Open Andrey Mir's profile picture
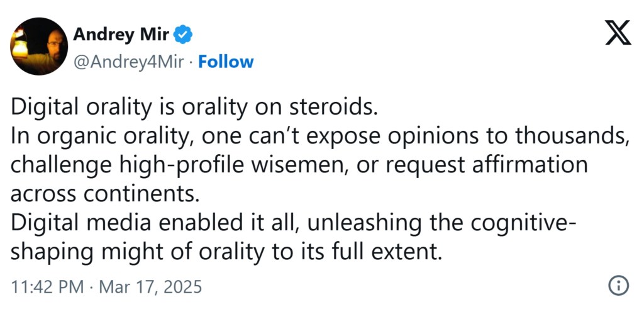The width and height of the screenshot is (644, 309). click(39, 47)
